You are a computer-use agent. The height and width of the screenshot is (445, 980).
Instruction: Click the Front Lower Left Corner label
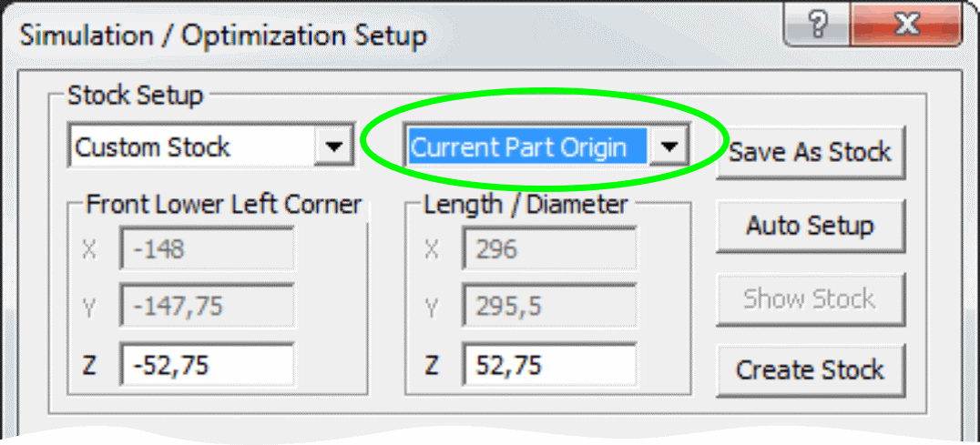(x=223, y=205)
